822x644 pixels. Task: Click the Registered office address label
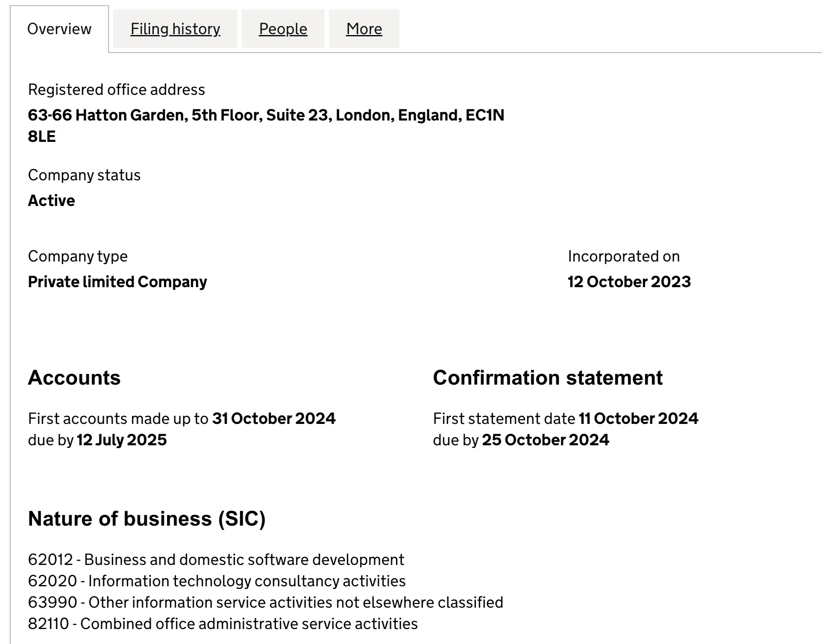116,90
